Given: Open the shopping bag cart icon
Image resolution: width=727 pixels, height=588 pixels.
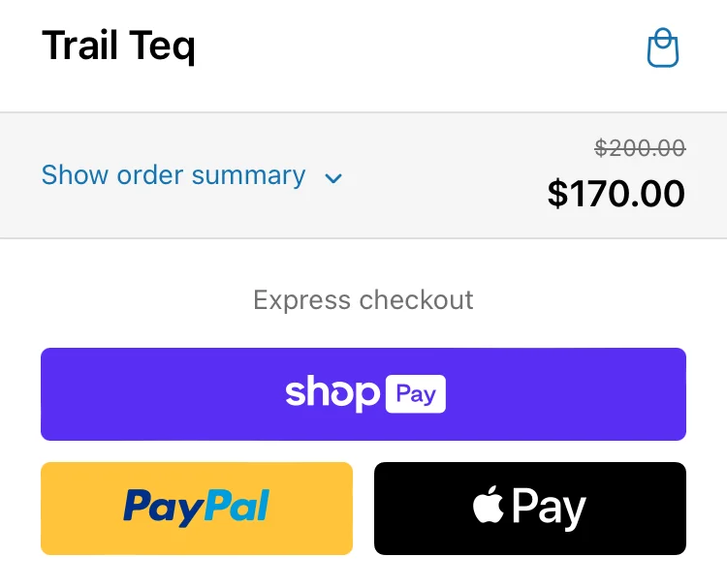Looking at the screenshot, I should pos(663,48).
